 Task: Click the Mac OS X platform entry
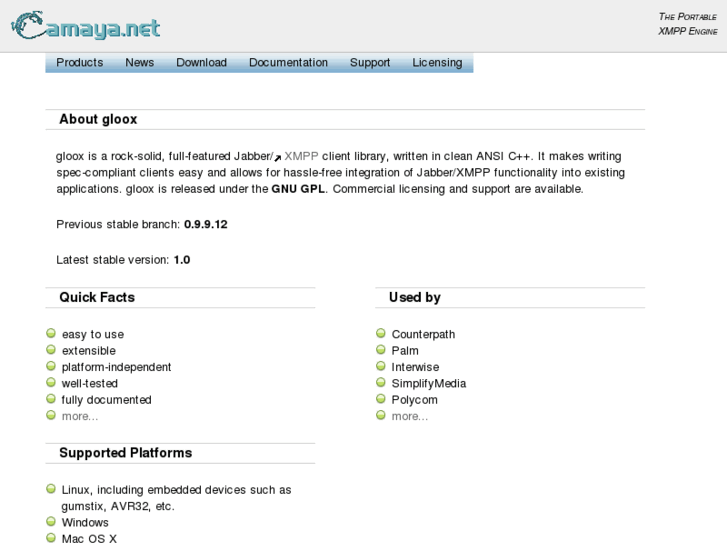pyautogui.click(x=89, y=539)
